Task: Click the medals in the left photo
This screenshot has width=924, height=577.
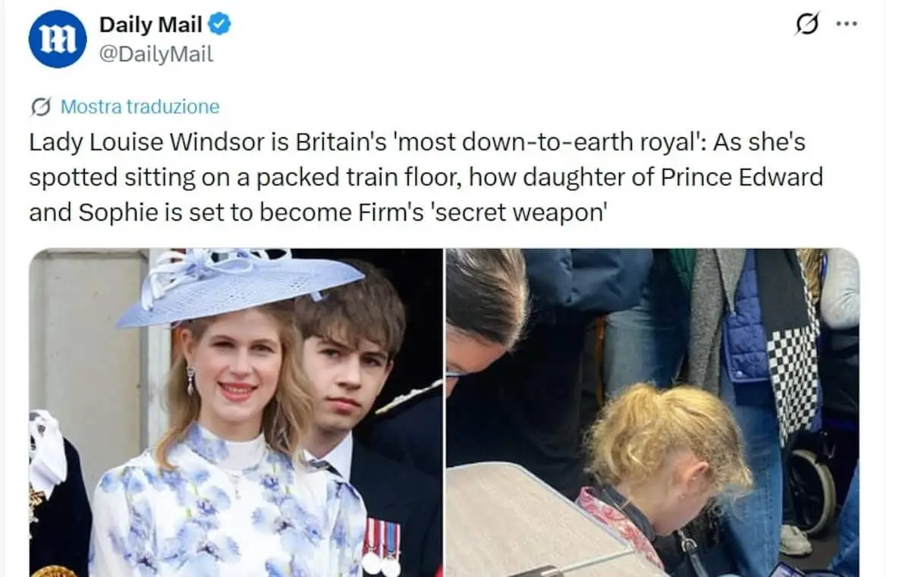Action: (381, 546)
